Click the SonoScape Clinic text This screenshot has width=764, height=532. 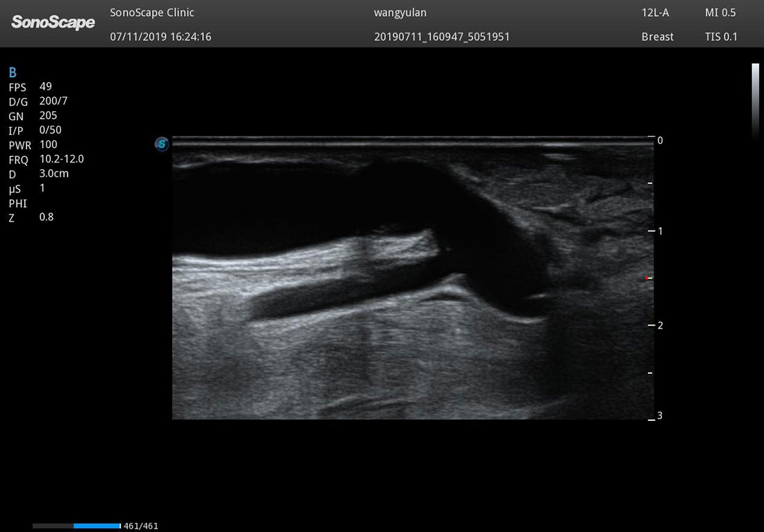click(152, 13)
